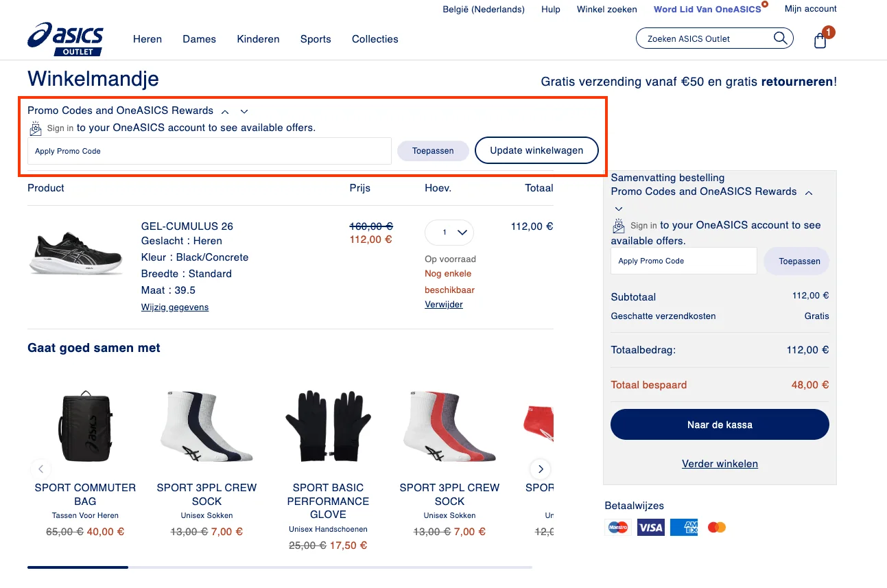The height and width of the screenshot is (588, 887).
Task: Open the quantity dropdown for GEL-CUMULUS 26
Action: pos(449,233)
